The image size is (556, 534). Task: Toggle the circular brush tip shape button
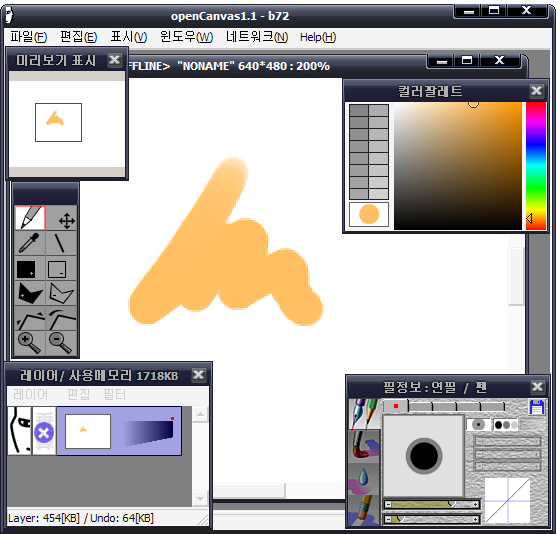[x=478, y=424]
